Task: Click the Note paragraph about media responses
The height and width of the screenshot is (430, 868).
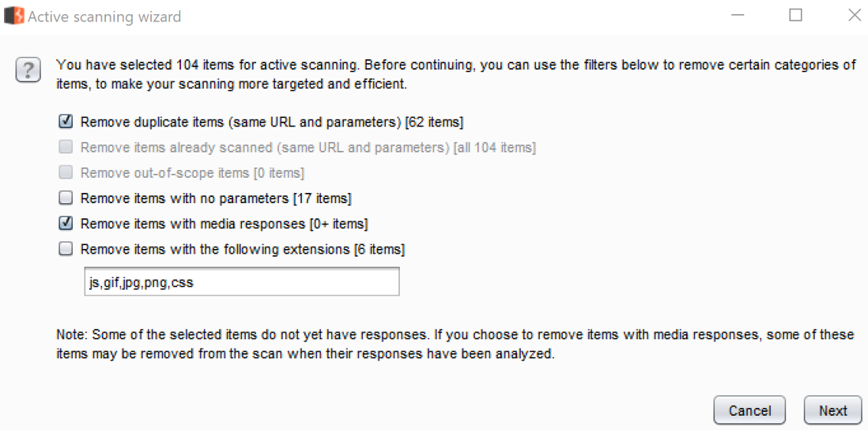Action: (x=455, y=344)
